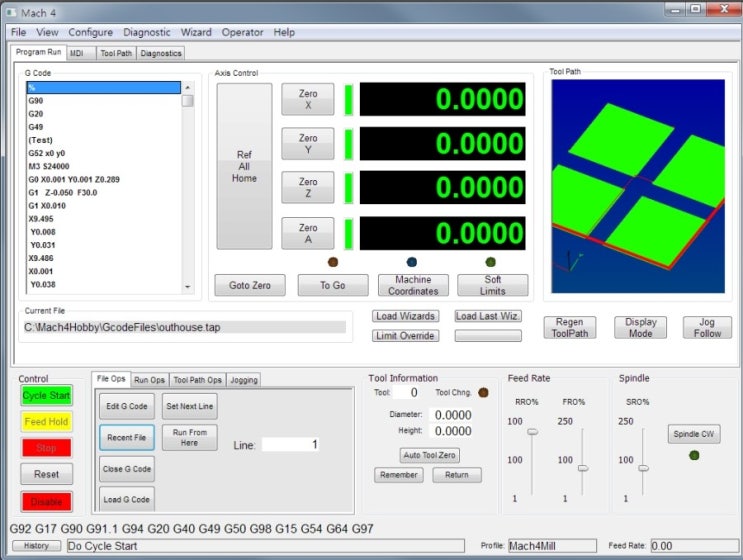Click the yellow Feed Hold button

click(46, 422)
